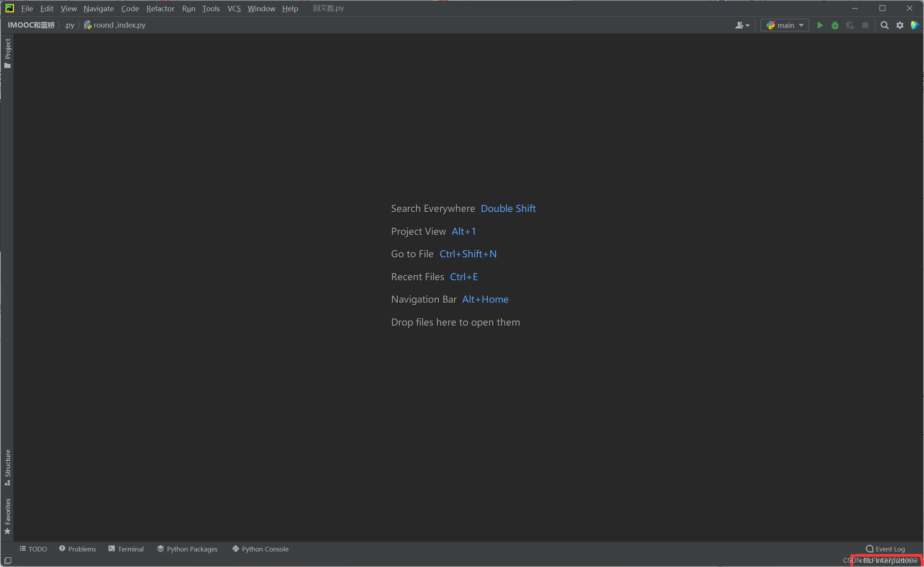Click the Debug button in toolbar
924x567 pixels.
click(835, 25)
